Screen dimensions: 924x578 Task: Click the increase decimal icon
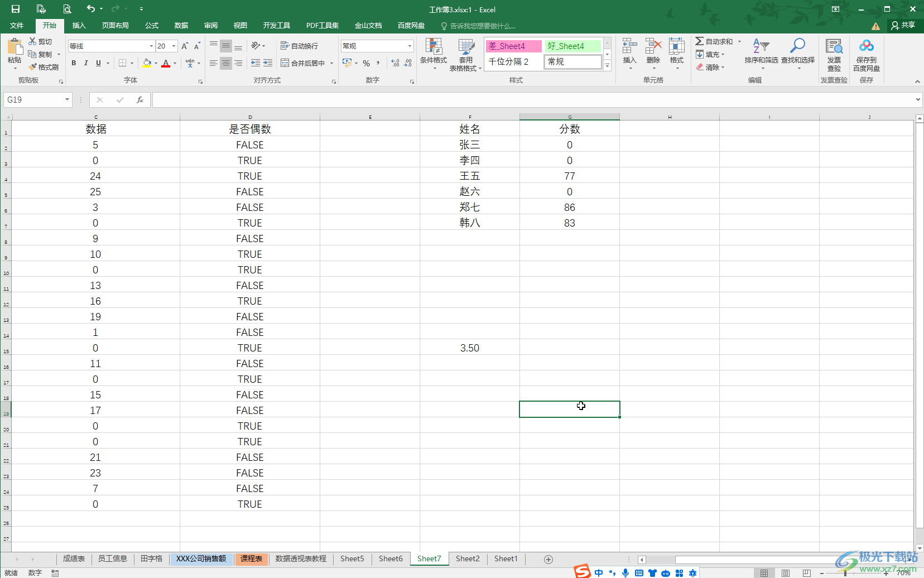[396, 63]
